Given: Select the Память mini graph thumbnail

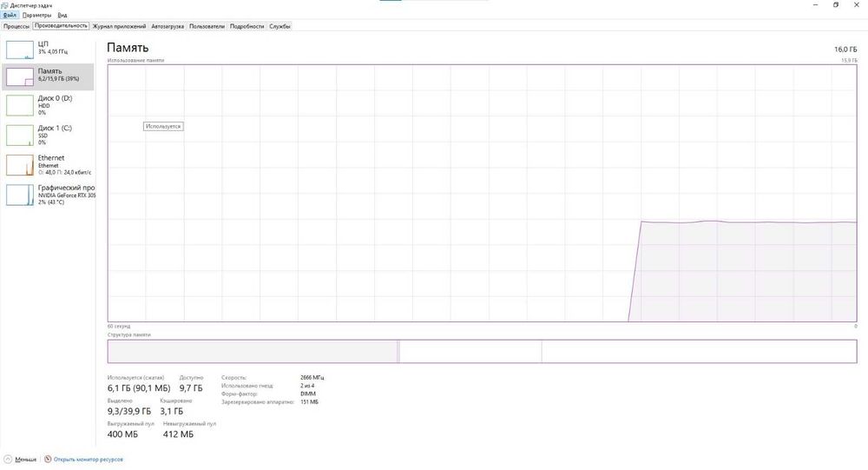Looking at the screenshot, I should [20, 77].
